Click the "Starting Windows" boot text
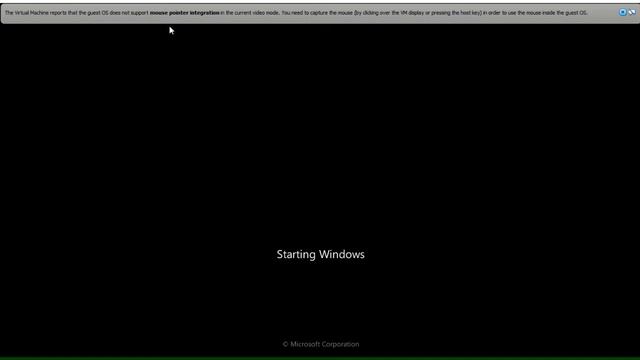This screenshot has height=360, width=640. point(320,254)
